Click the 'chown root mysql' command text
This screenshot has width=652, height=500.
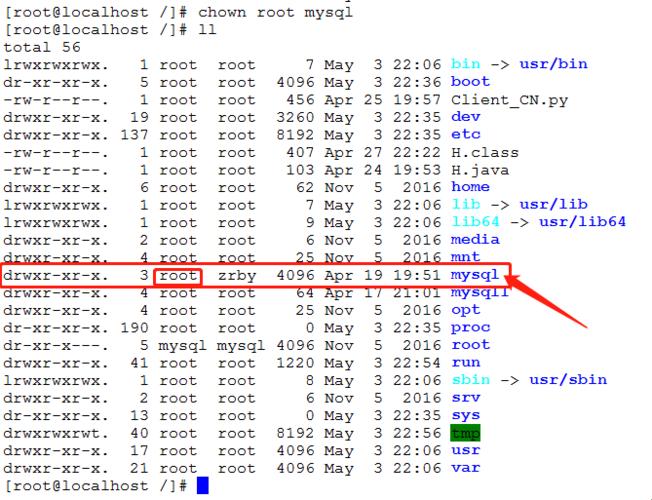(275, 12)
